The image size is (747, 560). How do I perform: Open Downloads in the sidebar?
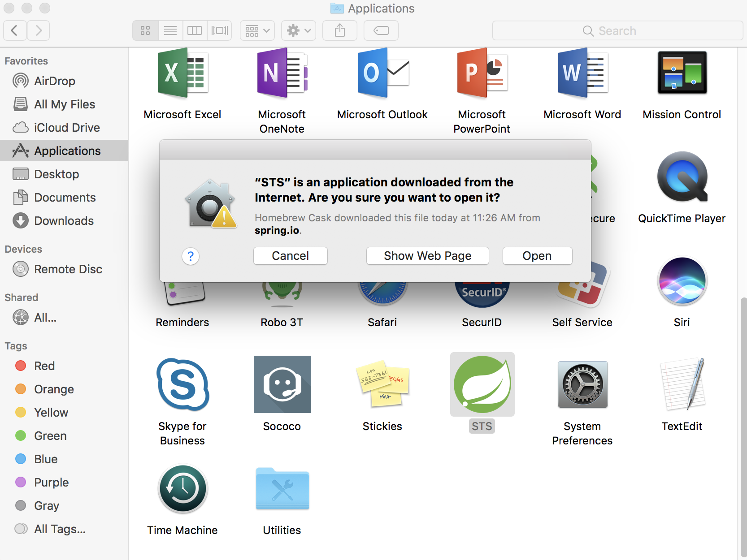[x=64, y=221]
